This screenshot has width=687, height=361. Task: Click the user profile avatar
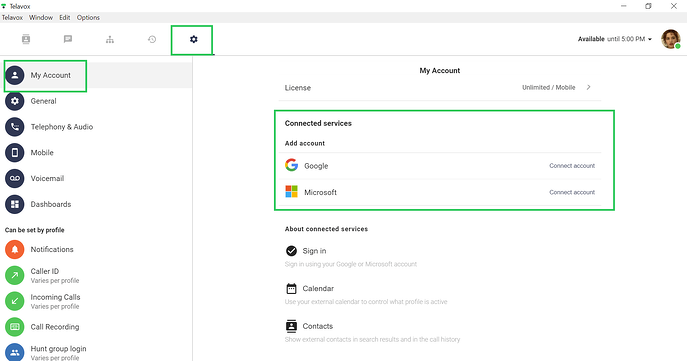671,39
